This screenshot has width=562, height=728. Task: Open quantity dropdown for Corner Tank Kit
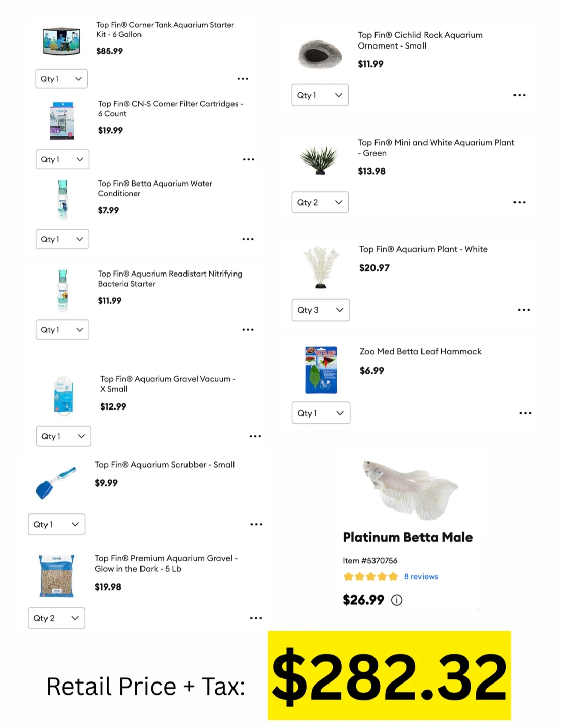pos(62,79)
